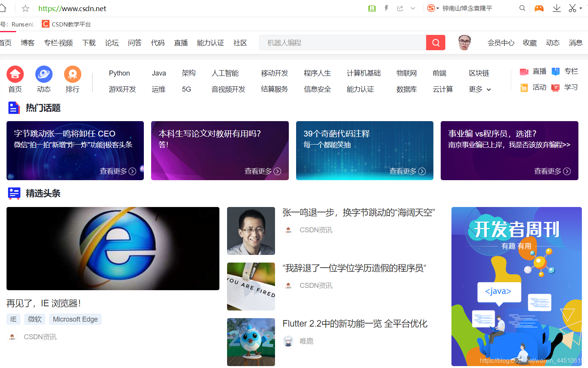
Task: Expand the screenshot tool dropdown arrow
Action: coord(581,8)
